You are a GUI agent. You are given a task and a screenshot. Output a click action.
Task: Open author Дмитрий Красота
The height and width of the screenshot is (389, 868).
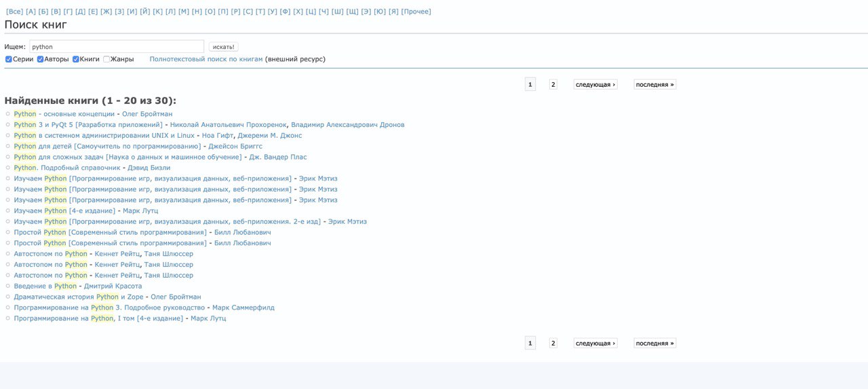pos(113,286)
